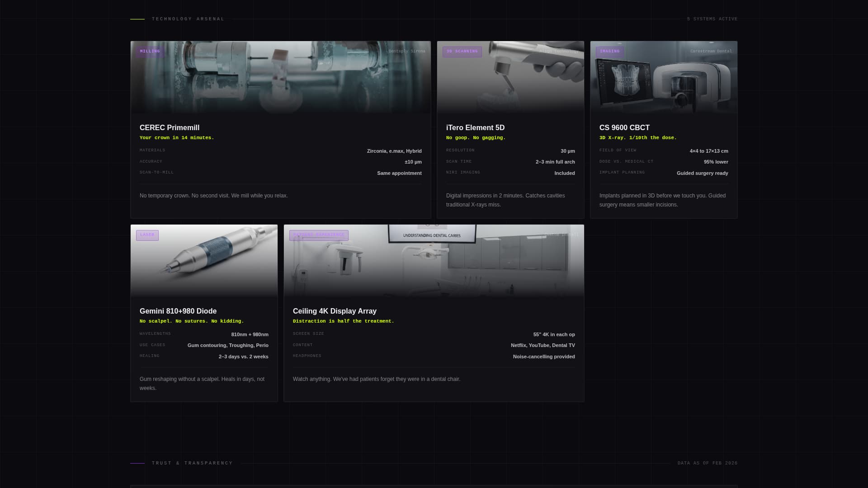Click the '810nm + 980nm' wavelengths value
Screen dimensions: 868x488
pyautogui.click(x=250, y=335)
